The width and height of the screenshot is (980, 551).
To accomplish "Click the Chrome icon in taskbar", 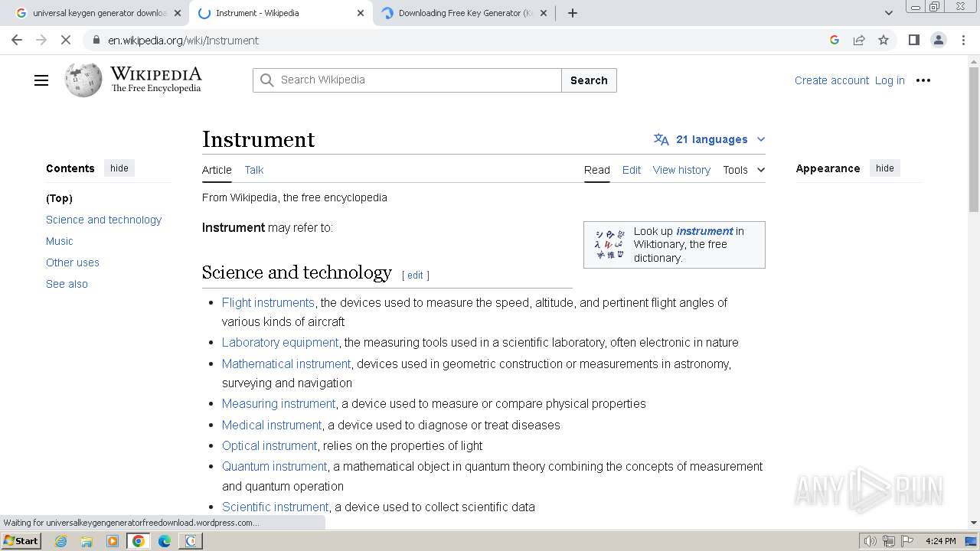I will 139,541.
